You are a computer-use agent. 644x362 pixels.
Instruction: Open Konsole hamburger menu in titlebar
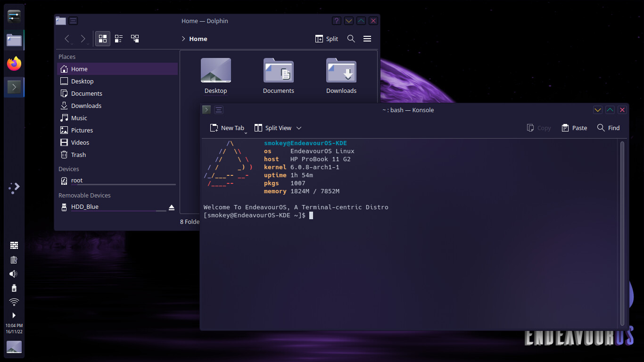coord(219,110)
